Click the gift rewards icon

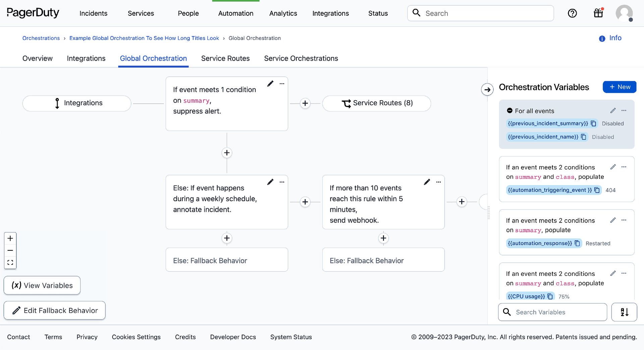click(x=598, y=13)
